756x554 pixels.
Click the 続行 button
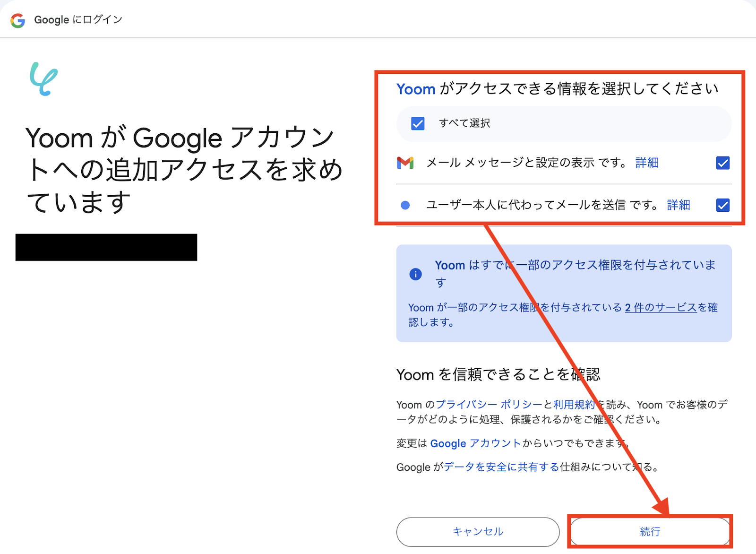pos(650,532)
